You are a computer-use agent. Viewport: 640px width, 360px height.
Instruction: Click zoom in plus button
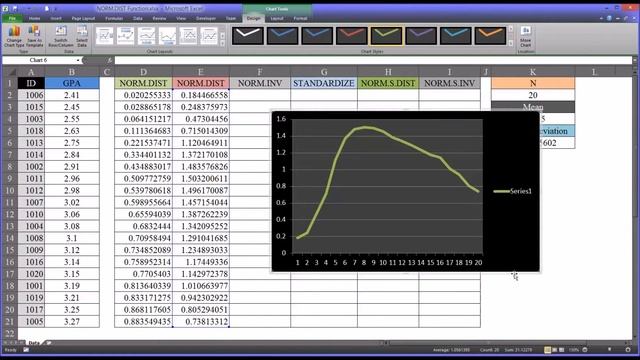tap(628, 350)
